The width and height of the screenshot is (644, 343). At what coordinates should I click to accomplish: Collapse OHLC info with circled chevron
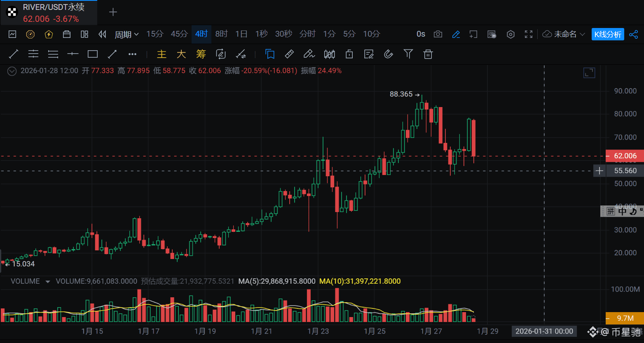tap(12, 71)
